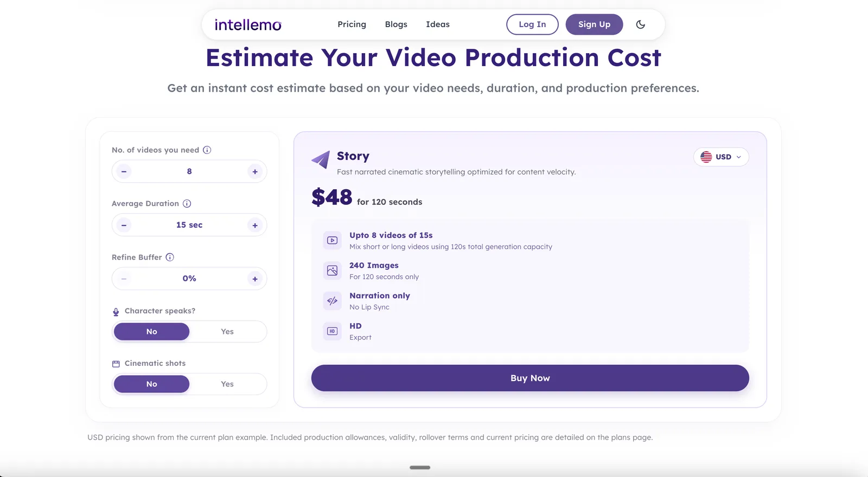
Task: Click the US flag icon
Action: coord(706,157)
